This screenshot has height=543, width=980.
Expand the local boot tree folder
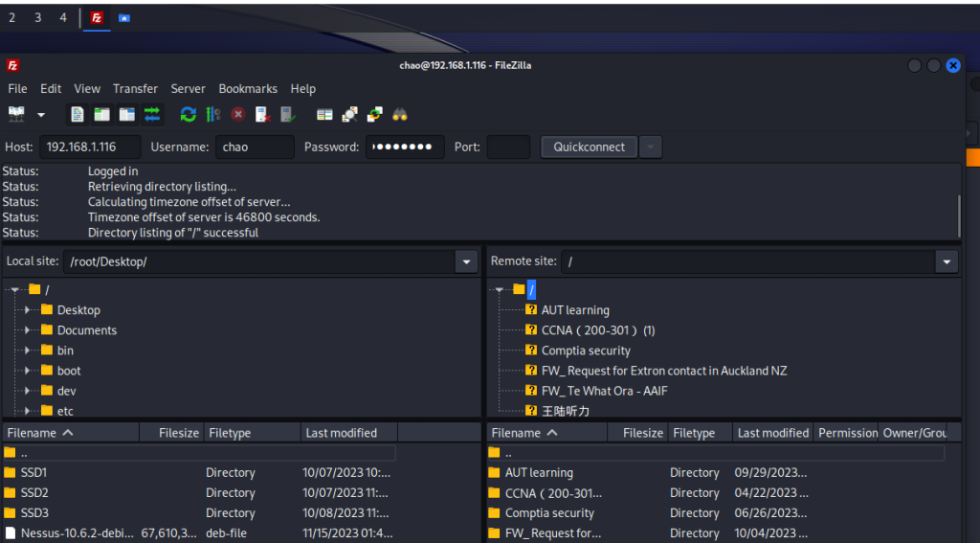coord(27,371)
